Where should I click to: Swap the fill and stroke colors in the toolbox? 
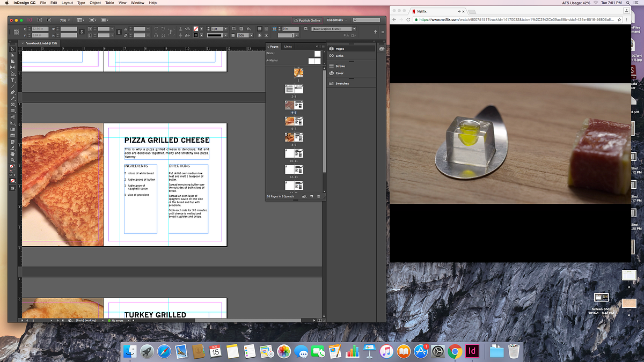click(x=15, y=165)
